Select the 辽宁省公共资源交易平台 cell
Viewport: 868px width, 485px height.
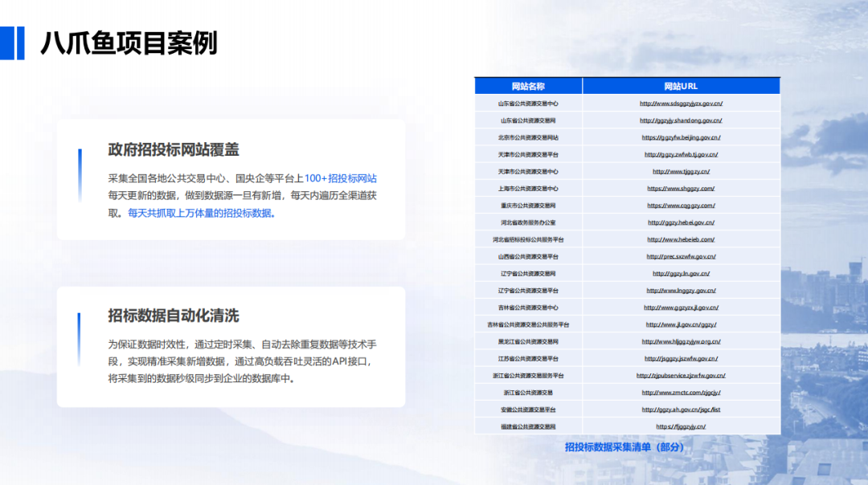click(x=528, y=291)
